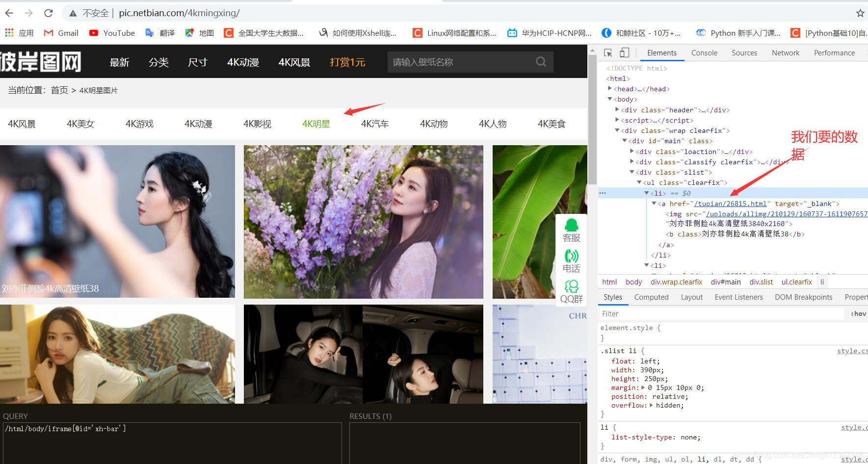Open the Gmail bookmark
This screenshot has width=868, height=464.
point(61,33)
